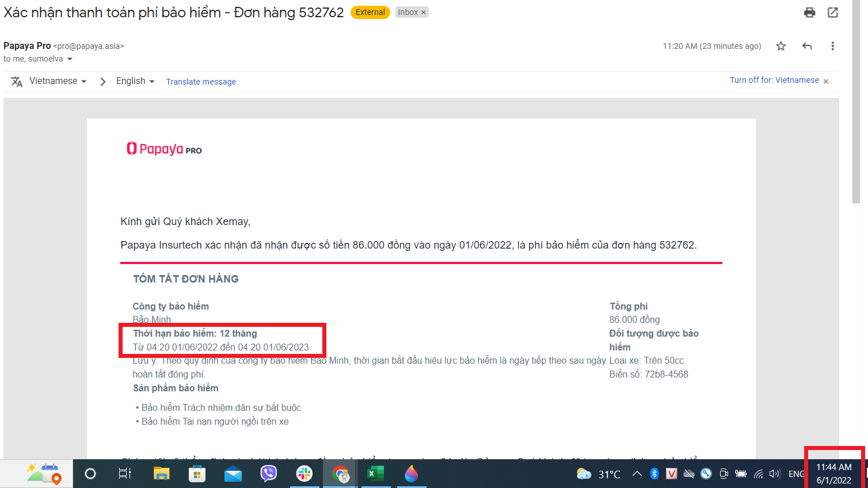
Task: Open the Vietnamese source language dropdown
Action: pyautogui.click(x=58, y=81)
